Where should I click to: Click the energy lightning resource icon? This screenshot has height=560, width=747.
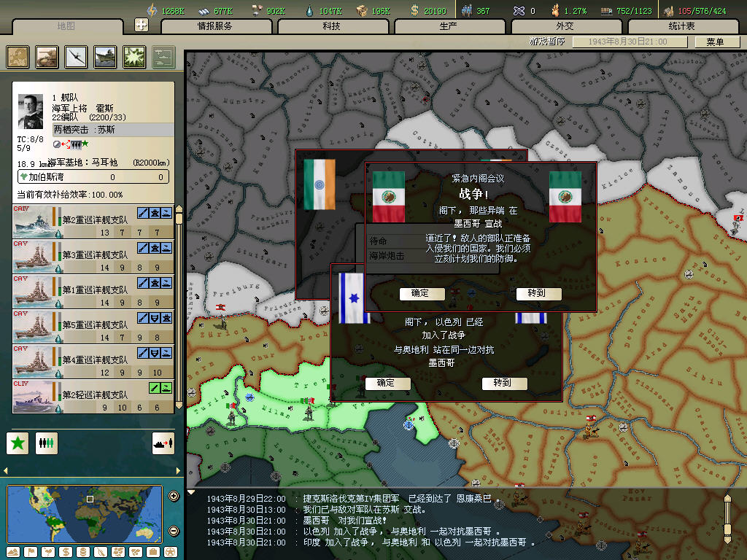pos(152,10)
